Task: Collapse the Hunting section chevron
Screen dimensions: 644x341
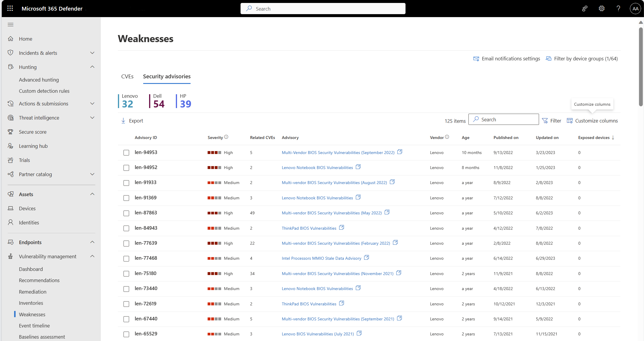Action: pyautogui.click(x=92, y=67)
